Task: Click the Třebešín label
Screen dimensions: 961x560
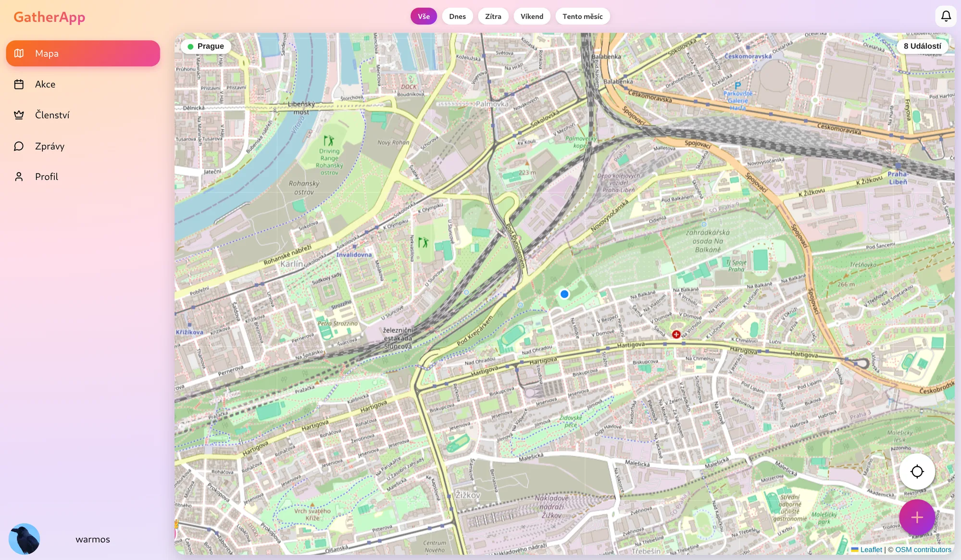Action: (x=646, y=551)
